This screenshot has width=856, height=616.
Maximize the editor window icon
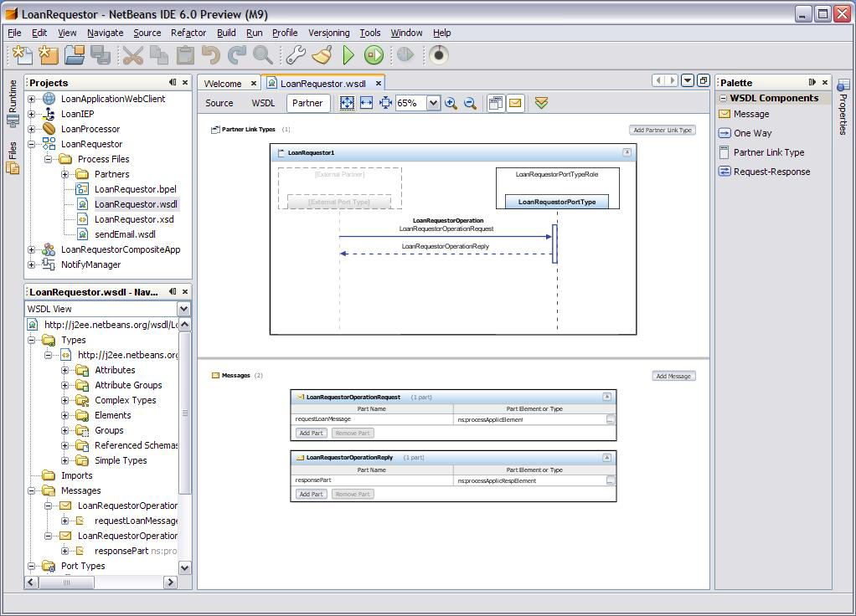(704, 80)
